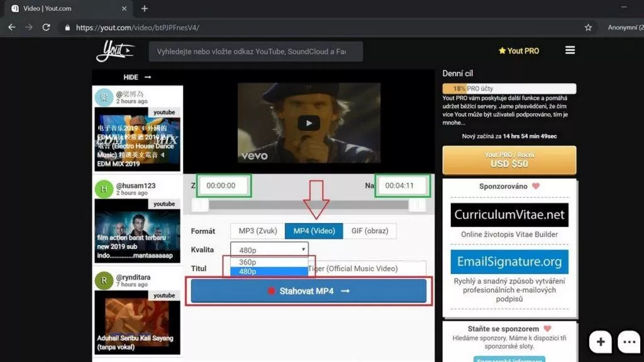Viewport: 644px width, 362px height.
Task: Click Stahovat MP4 download button
Action: 308,291
